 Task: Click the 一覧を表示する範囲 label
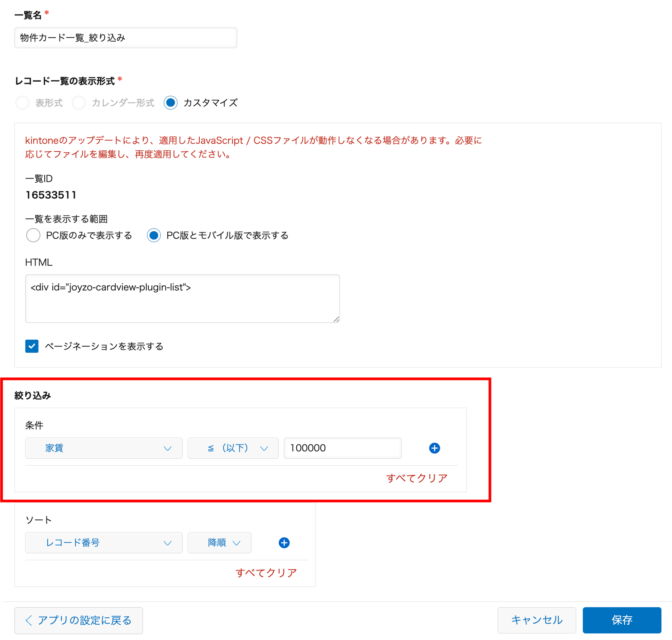66,219
